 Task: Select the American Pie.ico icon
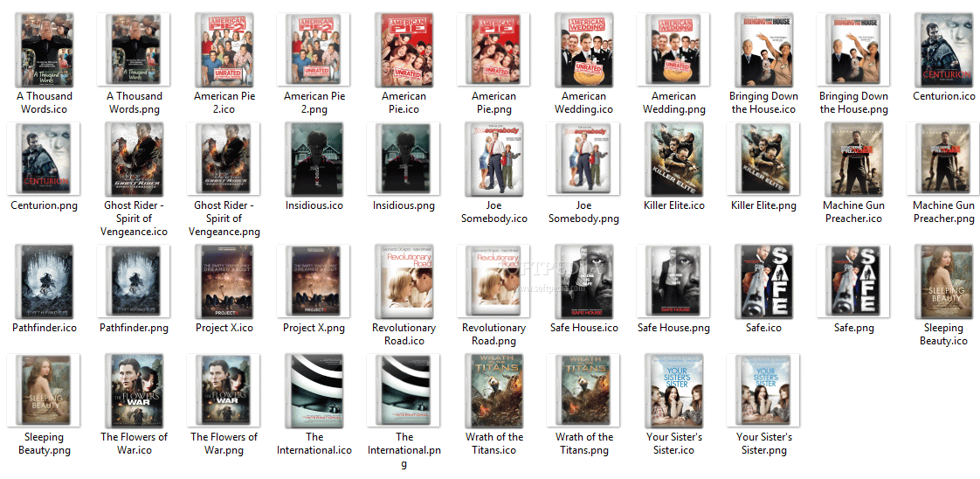click(x=404, y=50)
